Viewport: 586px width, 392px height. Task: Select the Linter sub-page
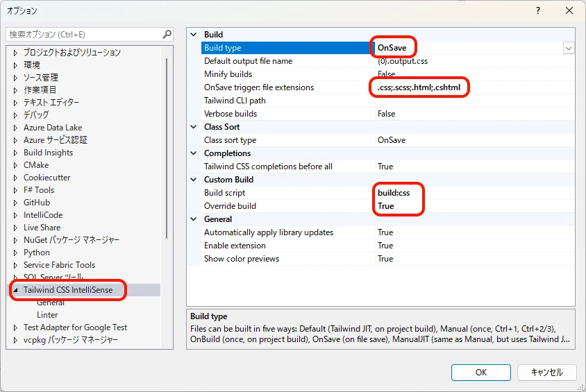[47, 315]
